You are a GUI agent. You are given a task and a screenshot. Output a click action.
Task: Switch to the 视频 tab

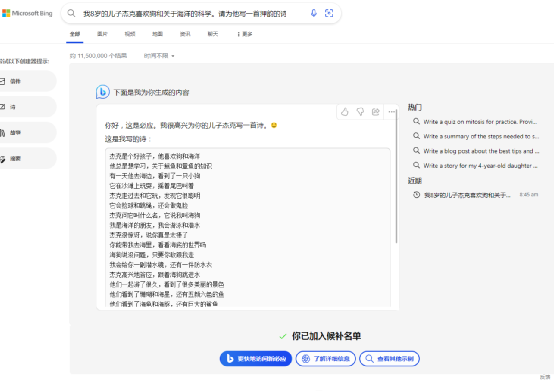click(130, 34)
